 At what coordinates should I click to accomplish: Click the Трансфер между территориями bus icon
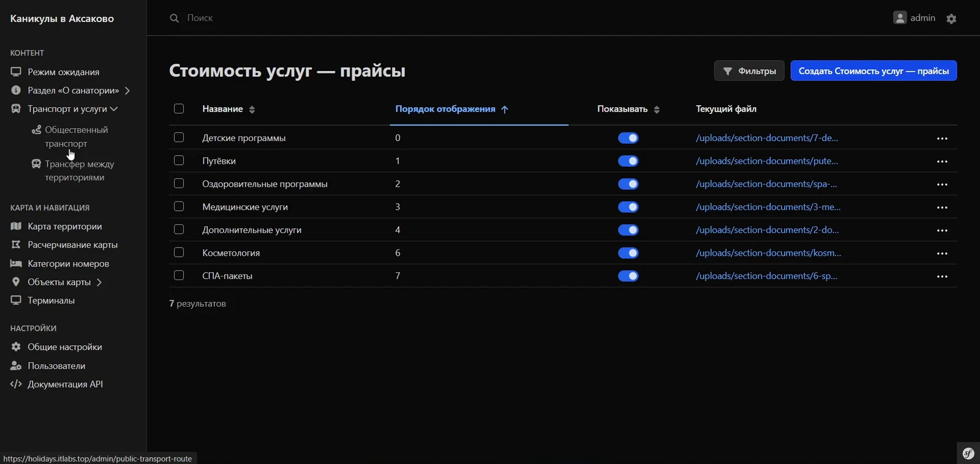tap(36, 164)
